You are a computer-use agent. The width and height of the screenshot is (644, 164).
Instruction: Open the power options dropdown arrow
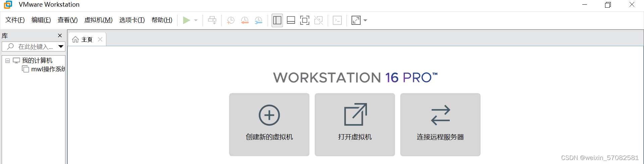click(x=196, y=20)
